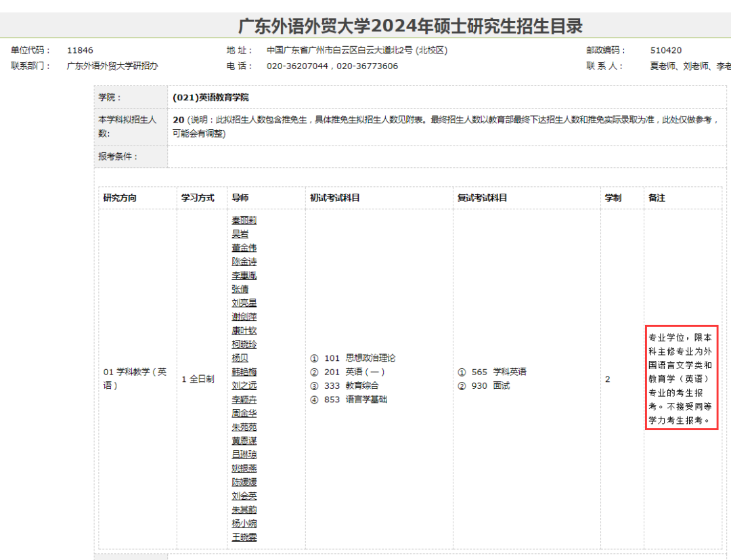Select the address text 中国广东省广州市白云区
The width and height of the screenshot is (731, 560).
coord(312,50)
